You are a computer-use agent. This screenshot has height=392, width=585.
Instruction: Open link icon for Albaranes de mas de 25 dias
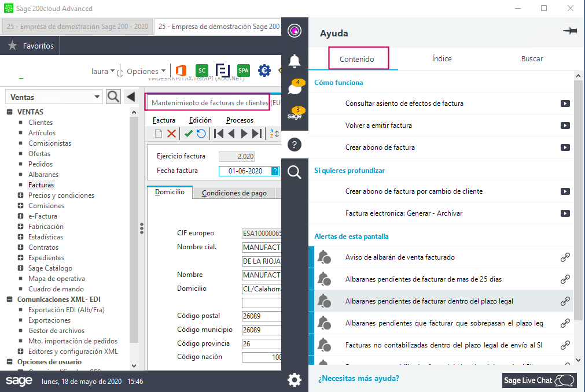565,279
